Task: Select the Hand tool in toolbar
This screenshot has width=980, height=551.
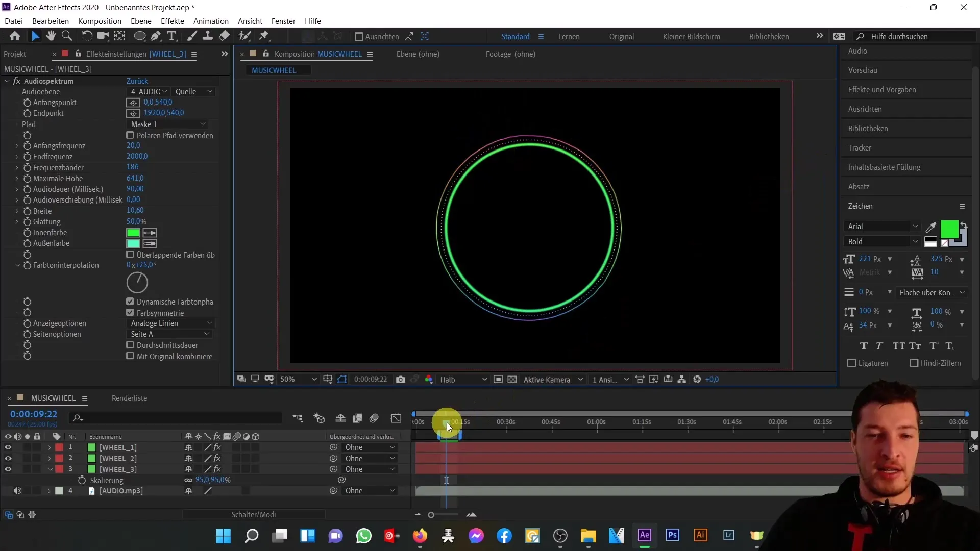Action: (x=51, y=36)
